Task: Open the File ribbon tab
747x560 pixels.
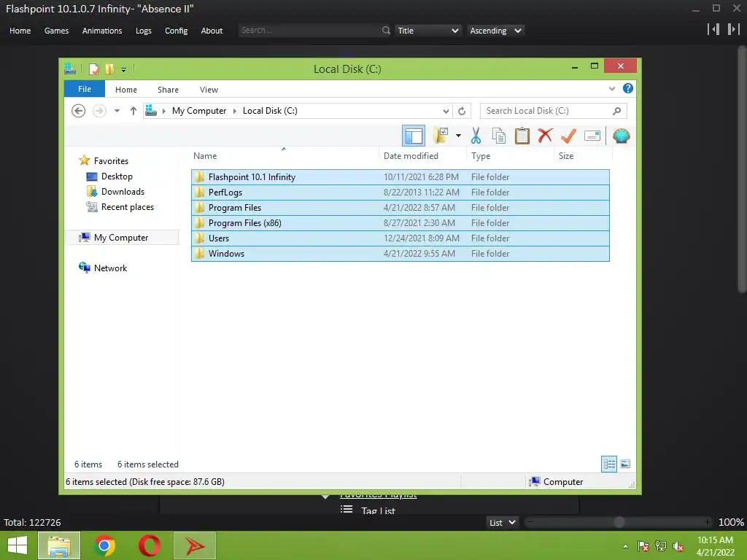Action: pos(85,89)
